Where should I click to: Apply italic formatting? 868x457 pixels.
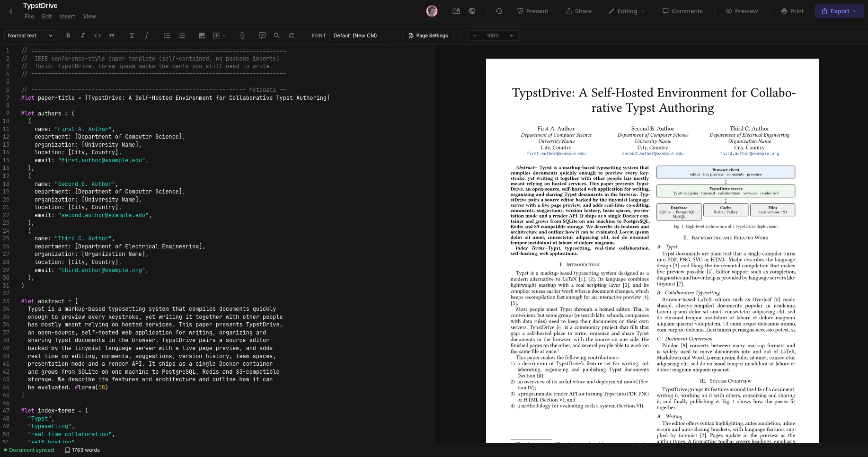pos(83,35)
